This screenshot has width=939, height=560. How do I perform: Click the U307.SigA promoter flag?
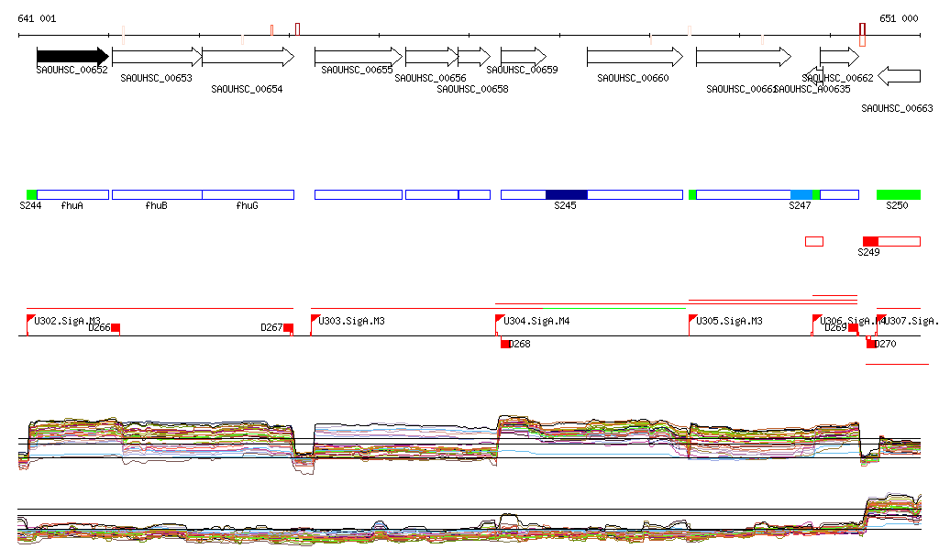point(881,318)
